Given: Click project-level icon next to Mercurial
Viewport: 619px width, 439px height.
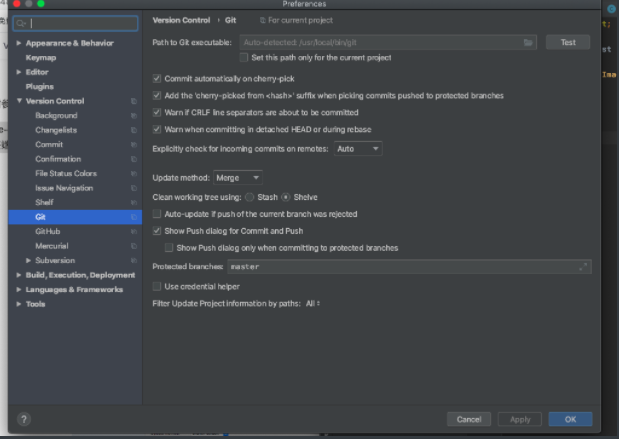Looking at the screenshot, I should click(x=134, y=246).
